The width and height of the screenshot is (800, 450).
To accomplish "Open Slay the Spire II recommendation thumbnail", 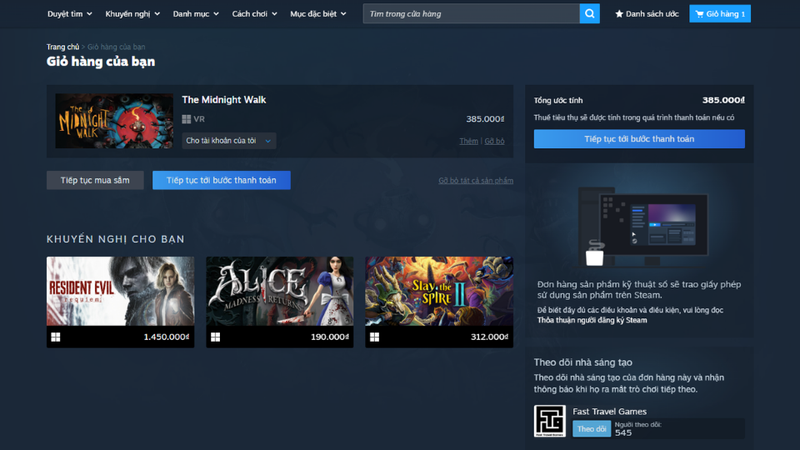I will pyautogui.click(x=439, y=291).
